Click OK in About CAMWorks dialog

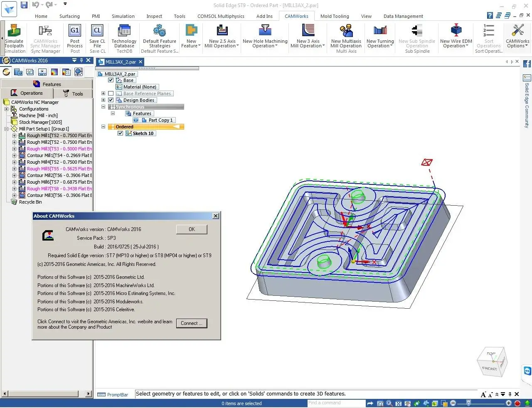192,229
